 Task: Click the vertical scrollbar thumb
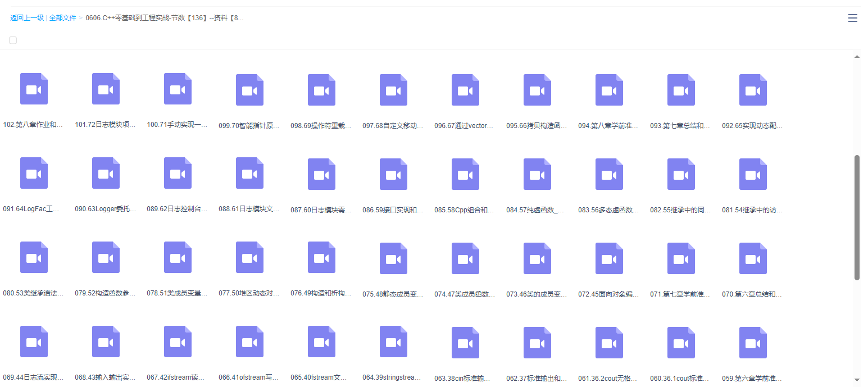(857, 217)
